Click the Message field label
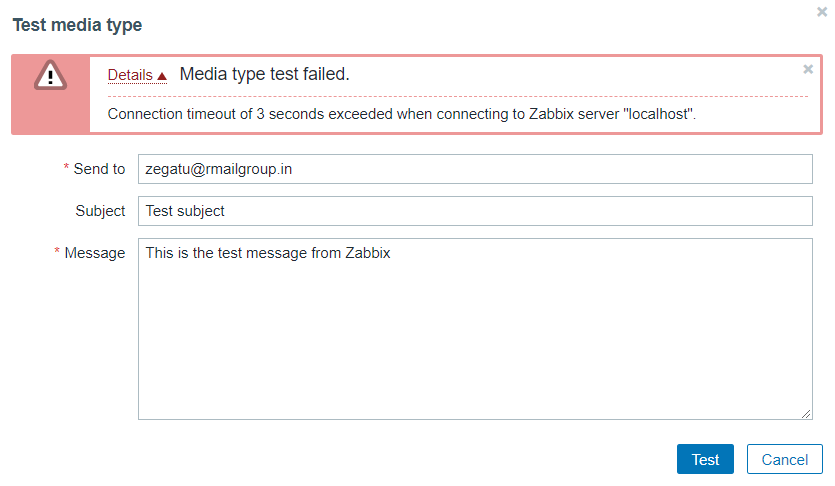The width and height of the screenshot is (835, 486). pos(95,253)
